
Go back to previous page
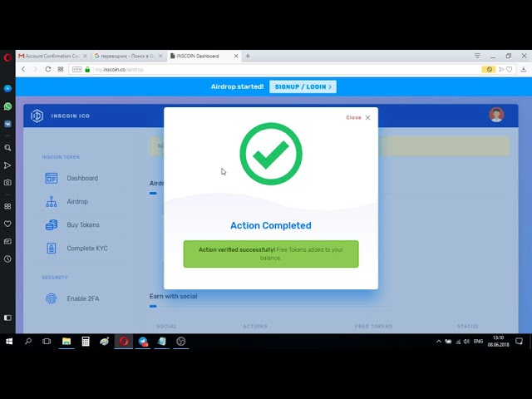[x=23, y=69]
